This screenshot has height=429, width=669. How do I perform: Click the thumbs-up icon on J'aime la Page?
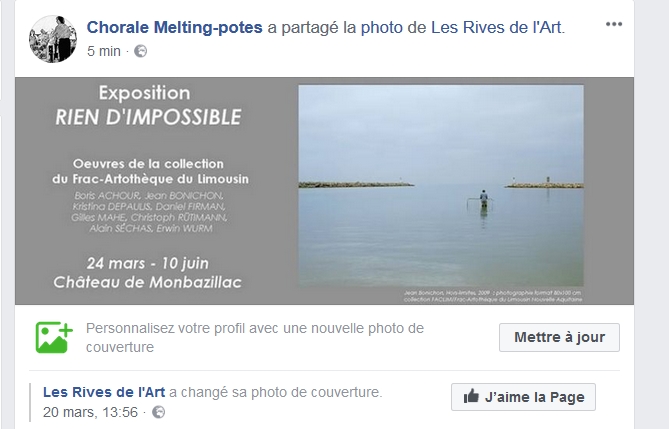(x=471, y=396)
